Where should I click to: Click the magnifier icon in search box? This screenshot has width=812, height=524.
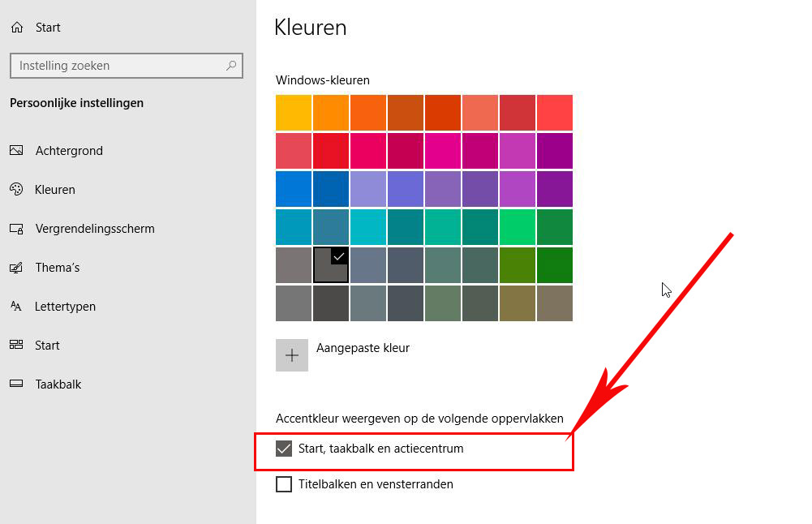click(231, 66)
